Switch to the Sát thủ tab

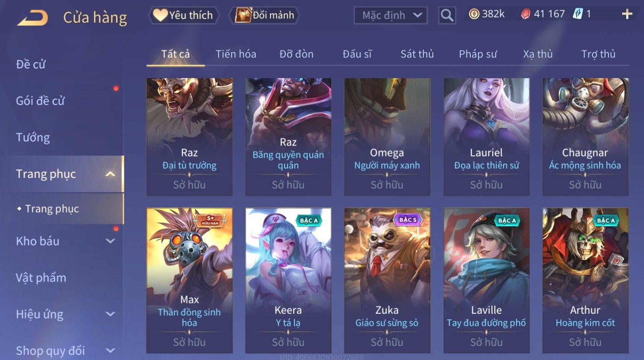click(417, 54)
